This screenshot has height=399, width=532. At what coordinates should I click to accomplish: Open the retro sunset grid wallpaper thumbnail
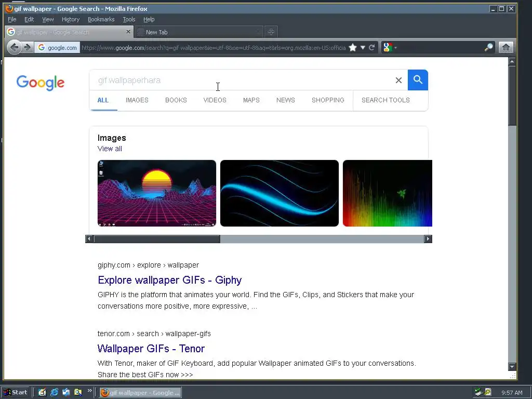(157, 193)
